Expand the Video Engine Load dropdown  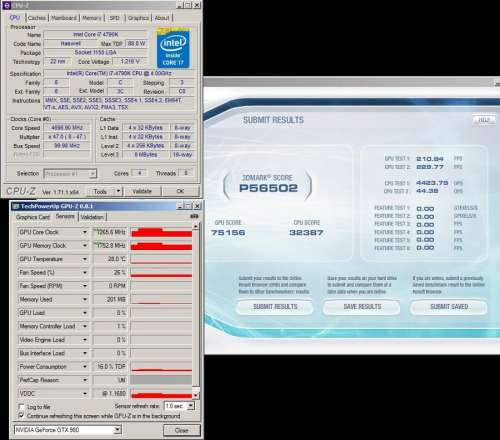(85, 340)
